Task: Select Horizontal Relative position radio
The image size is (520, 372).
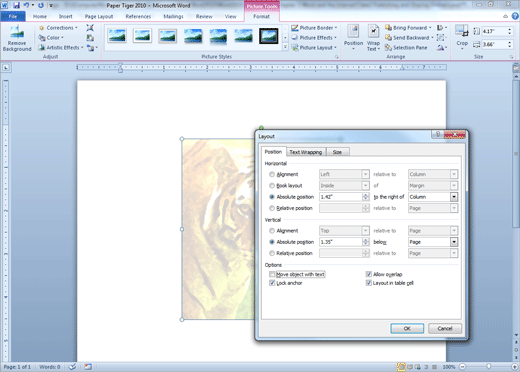Action: pos(272,208)
